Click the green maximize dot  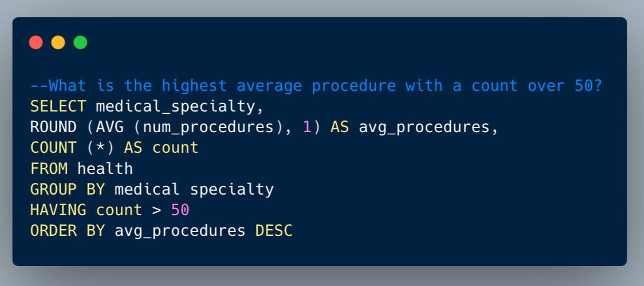[80, 42]
